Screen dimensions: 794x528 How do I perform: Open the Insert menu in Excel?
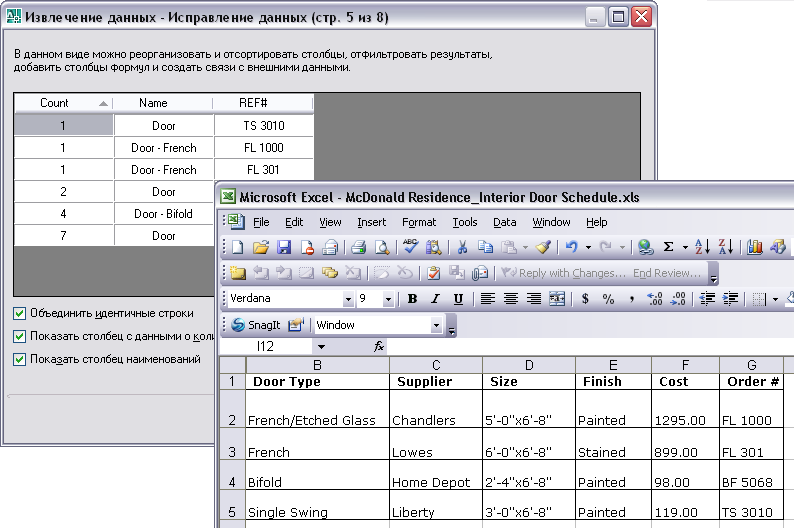[x=371, y=222]
